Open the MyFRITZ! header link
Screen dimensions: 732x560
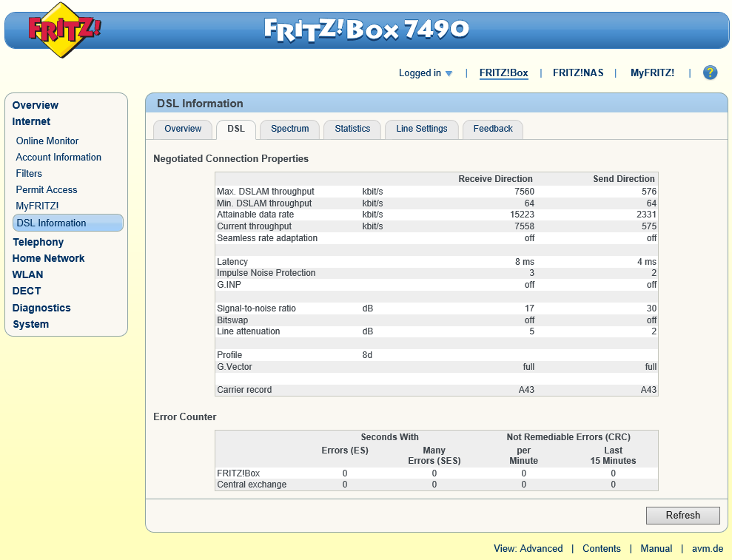pos(652,72)
